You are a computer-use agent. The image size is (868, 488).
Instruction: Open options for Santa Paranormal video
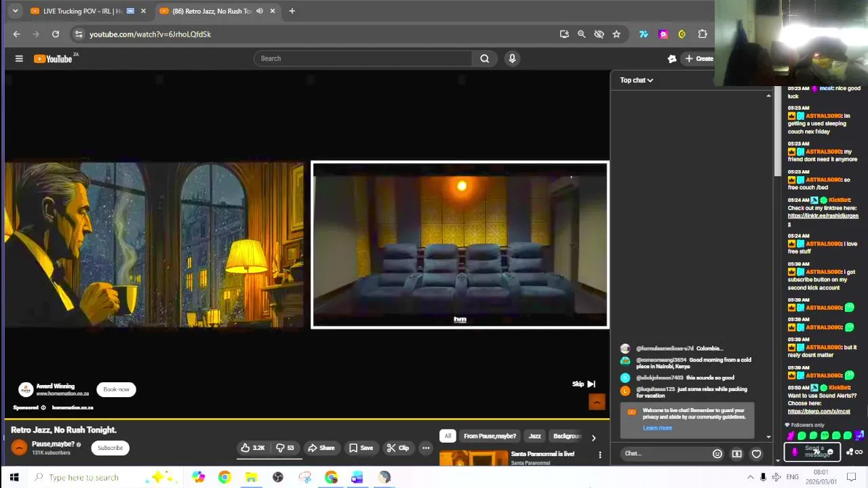[599, 455]
